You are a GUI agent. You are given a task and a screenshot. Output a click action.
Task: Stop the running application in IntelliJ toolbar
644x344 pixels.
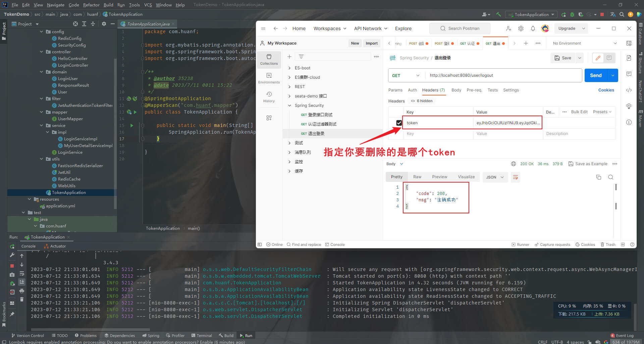[602, 14]
